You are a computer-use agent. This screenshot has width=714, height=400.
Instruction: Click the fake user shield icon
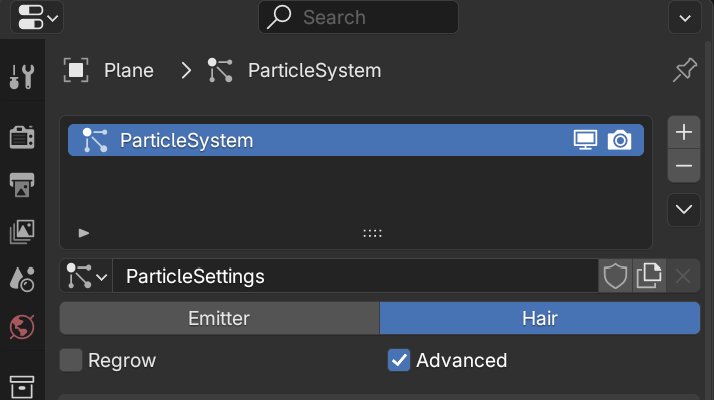[615, 276]
